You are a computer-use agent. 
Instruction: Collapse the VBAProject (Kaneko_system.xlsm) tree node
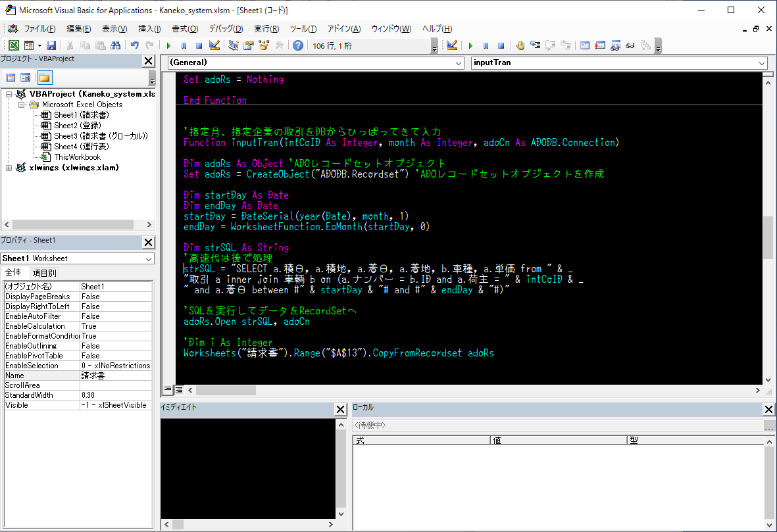click(9, 93)
